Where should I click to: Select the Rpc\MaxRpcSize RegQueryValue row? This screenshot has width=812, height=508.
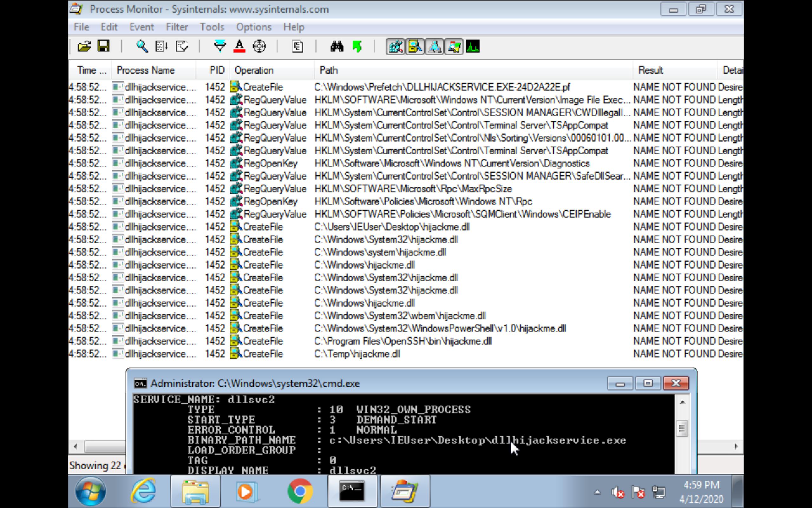point(406,189)
